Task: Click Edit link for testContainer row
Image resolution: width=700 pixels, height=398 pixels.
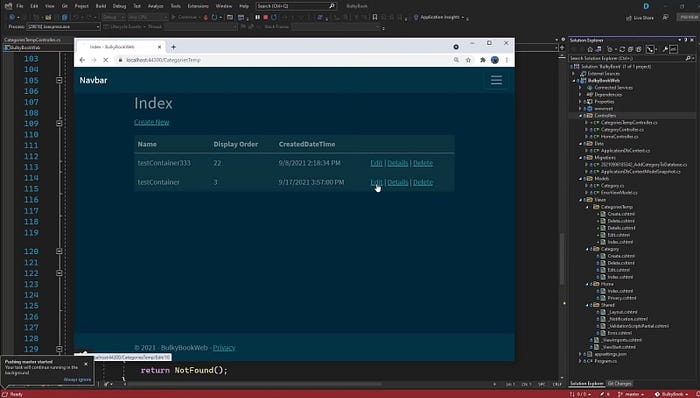Action: [376, 182]
